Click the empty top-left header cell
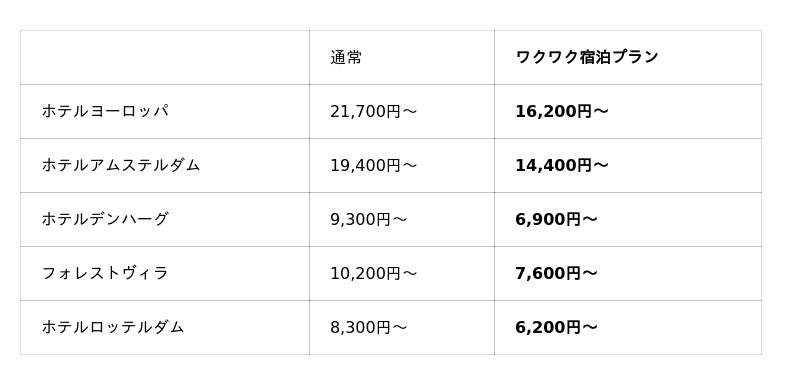 165,57
